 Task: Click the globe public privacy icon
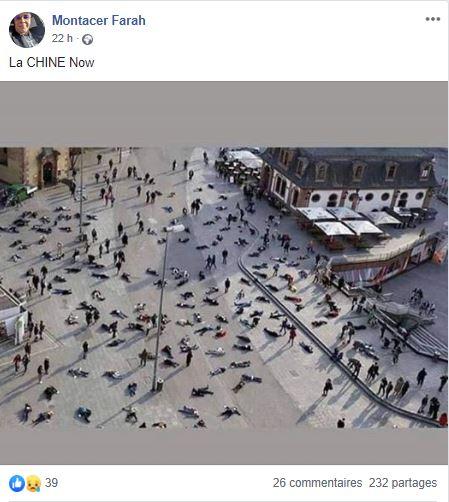(87, 40)
